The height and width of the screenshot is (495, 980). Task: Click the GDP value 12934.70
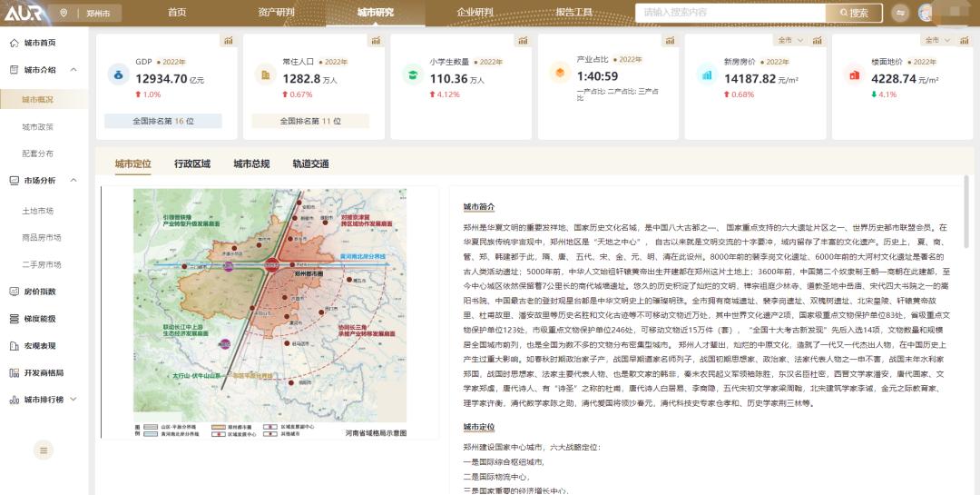(162, 79)
